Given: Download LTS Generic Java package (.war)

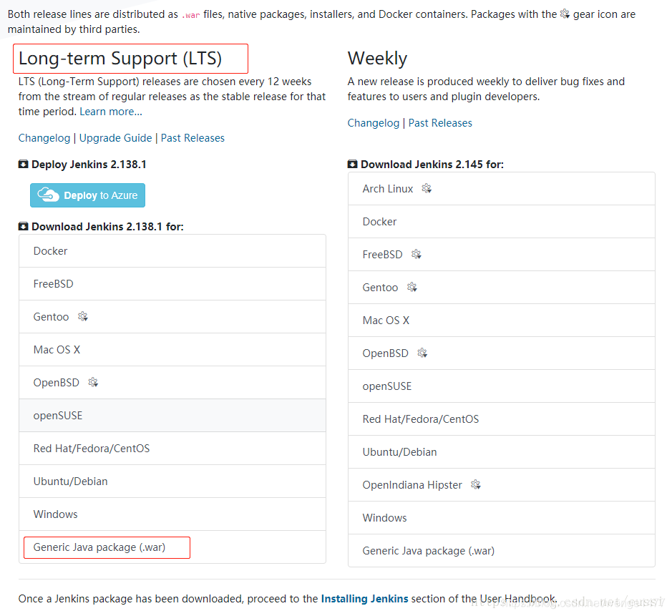Looking at the screenshot, I should click(x=172, y=547).
